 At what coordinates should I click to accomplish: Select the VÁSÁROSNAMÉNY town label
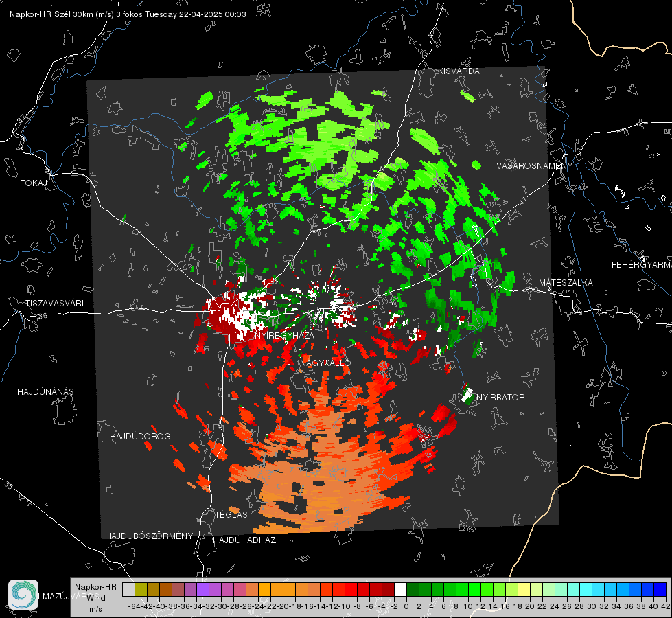(x=535, y=166)
